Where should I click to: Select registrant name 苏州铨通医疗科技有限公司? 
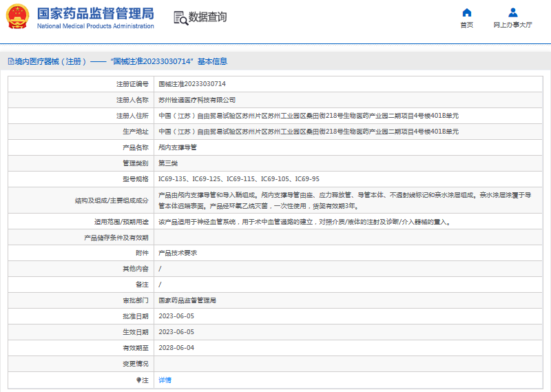click(x=197, y=100)
